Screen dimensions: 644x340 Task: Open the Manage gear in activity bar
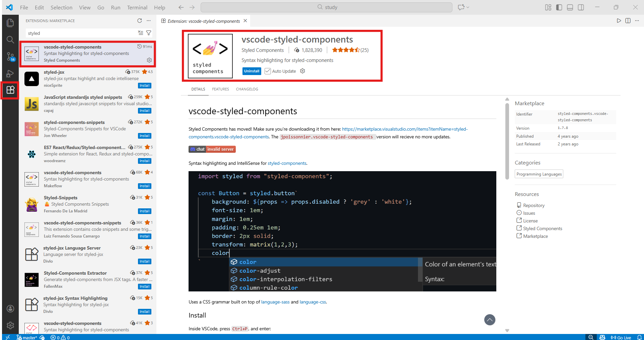[x=10, y=325]
